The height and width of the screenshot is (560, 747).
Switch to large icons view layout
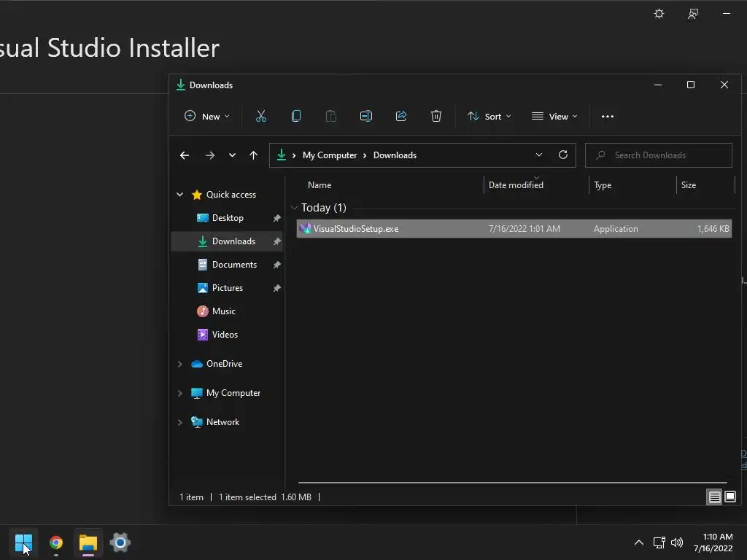730,497
